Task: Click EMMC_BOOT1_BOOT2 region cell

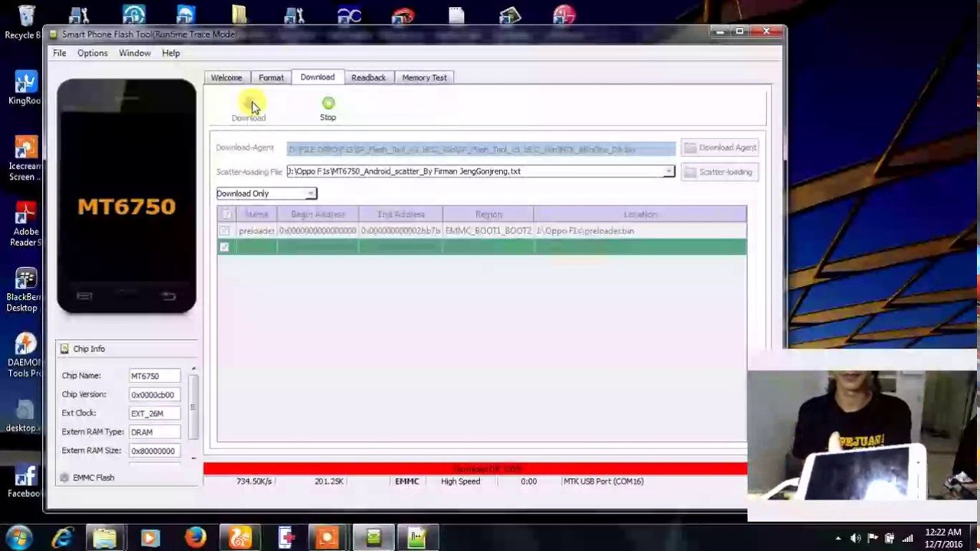Action: (488, 230)
